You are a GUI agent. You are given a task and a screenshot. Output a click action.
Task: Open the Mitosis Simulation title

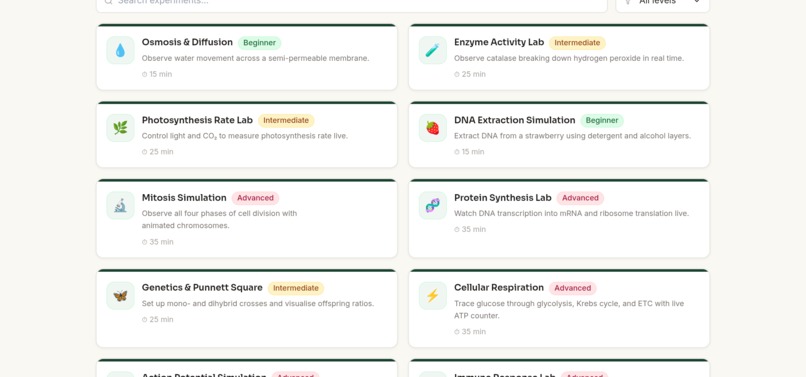[184, 198]
